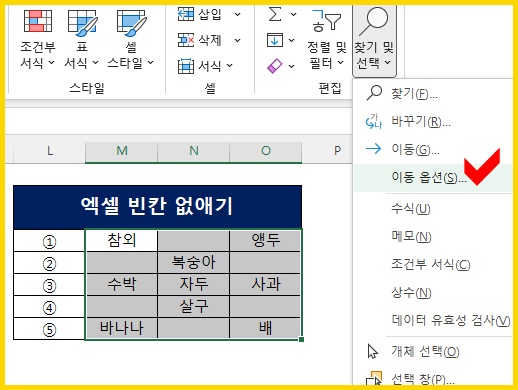Click the replace icon beside 바꾸기(R)
Screen dimensions: 518x390
(x=374, y=121)
